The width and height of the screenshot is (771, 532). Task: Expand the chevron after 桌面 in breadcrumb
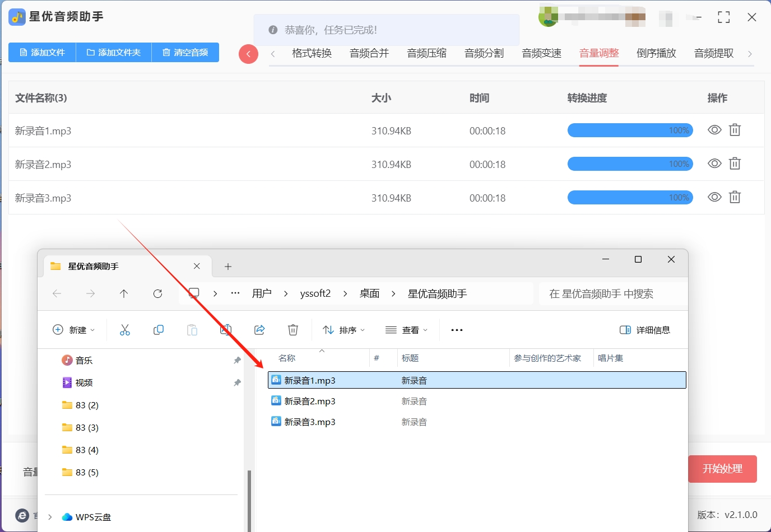tap(394, 293)
